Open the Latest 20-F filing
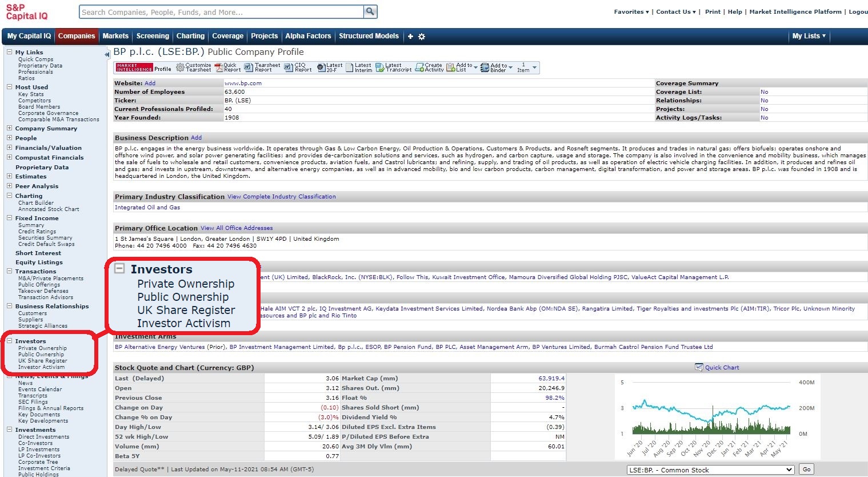This screenshot has width=868, height=477. (321, 67)
